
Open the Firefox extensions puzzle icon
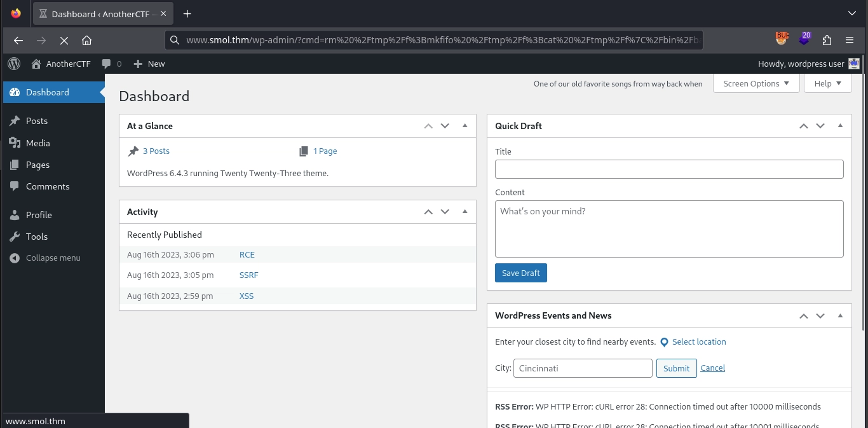827,40
